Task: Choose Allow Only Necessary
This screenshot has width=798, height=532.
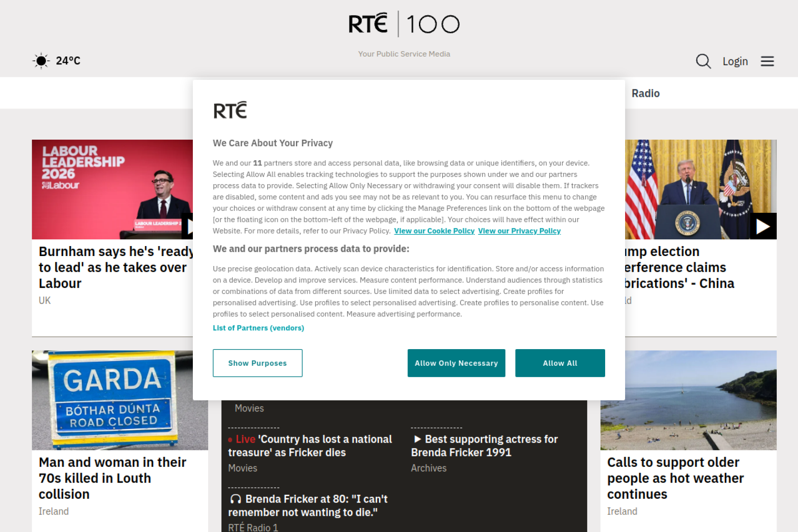Action: click(456, 363)
